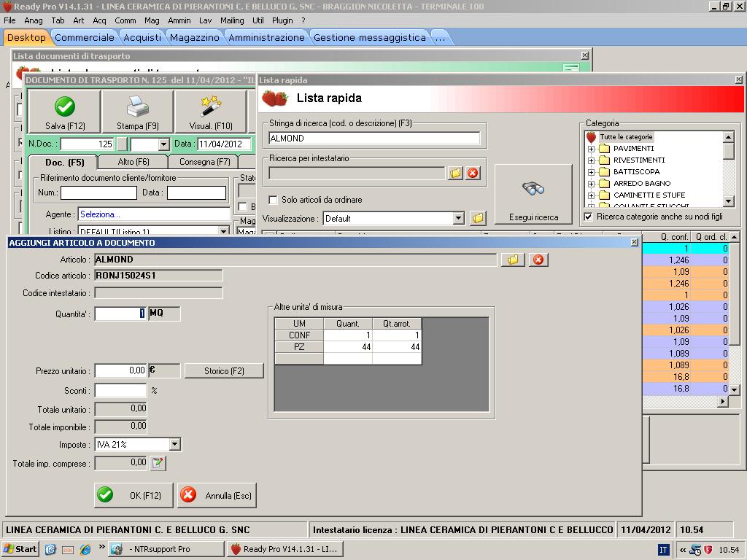
Task: Open Visualizzazione Default dropdown
Action: click(458, 219)
